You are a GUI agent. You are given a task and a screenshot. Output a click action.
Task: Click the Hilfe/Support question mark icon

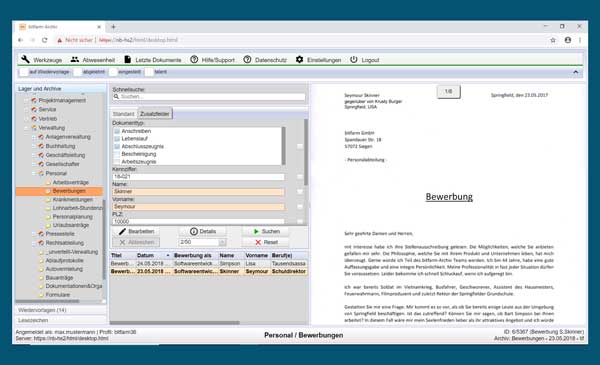point(194,59)
